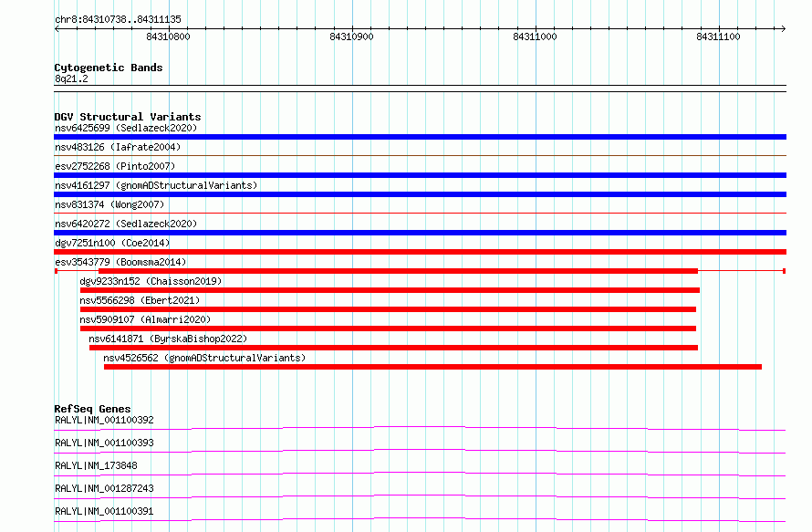This screenshot has height=532, width=812.
Task: Click the right arrow of the ruler
Action: coord(784,28)
